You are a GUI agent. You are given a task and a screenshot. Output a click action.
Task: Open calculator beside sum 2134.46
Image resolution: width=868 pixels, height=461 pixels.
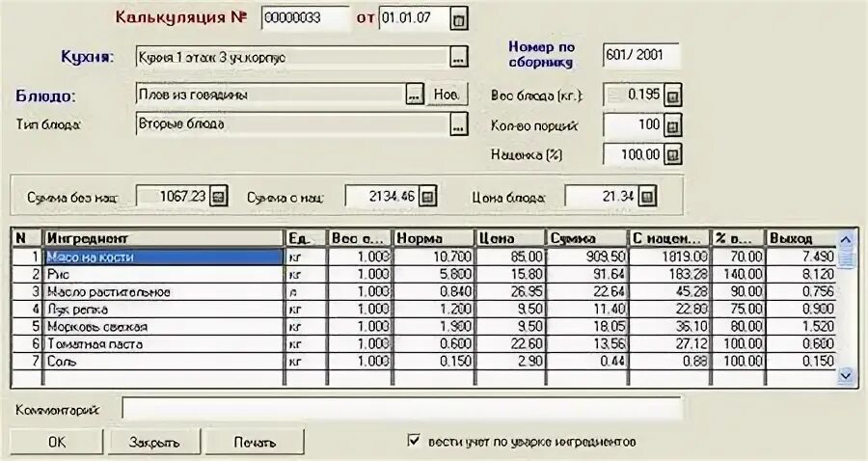(x=427, y=197)
